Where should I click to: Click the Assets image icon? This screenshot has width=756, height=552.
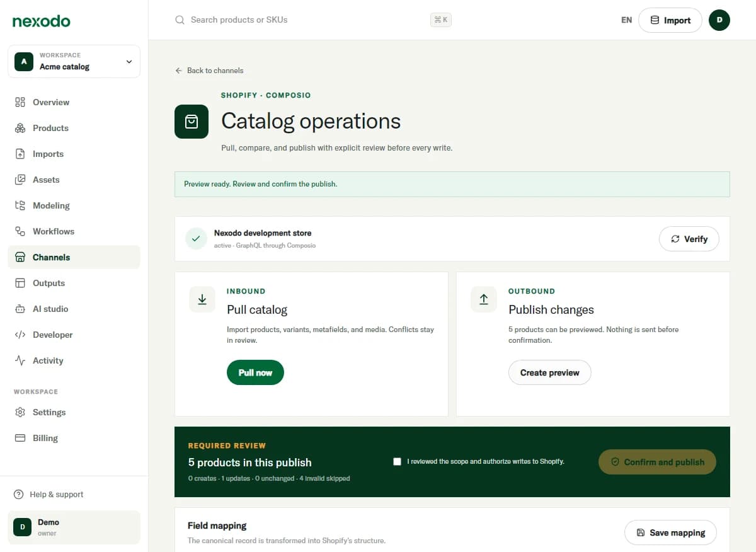point(20,180)
